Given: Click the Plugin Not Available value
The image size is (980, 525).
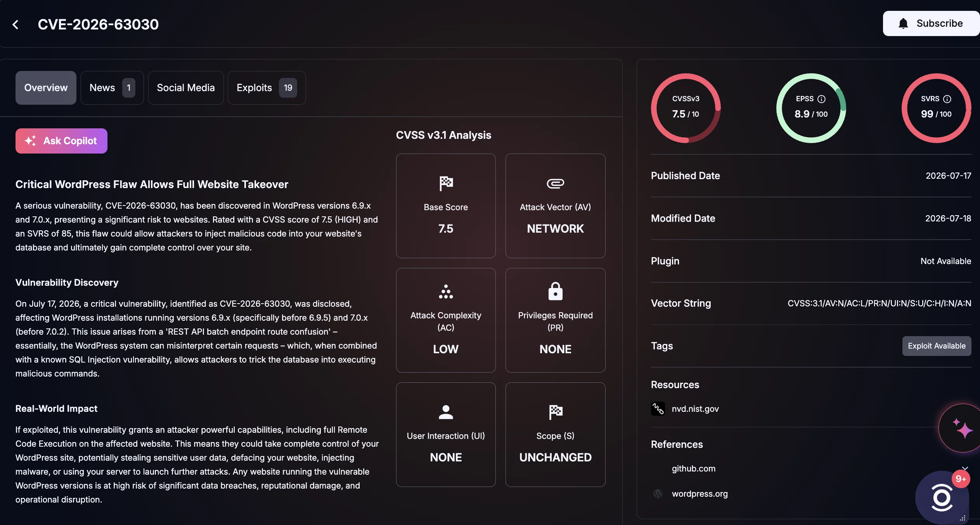Looking at the screenshot, I should coord(946,261).
